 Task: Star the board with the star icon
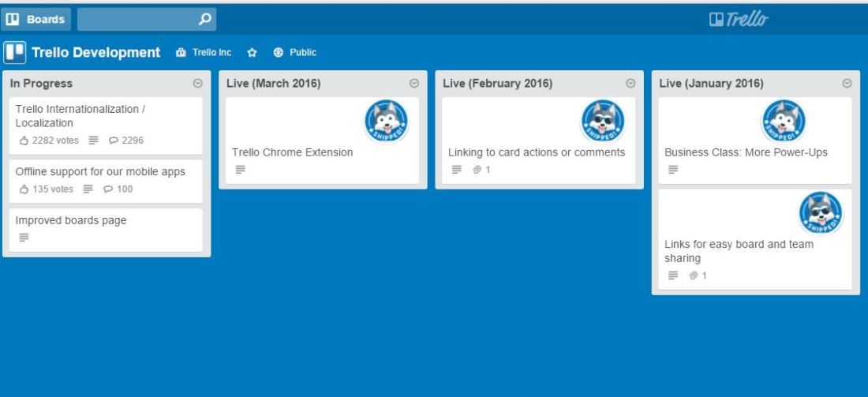252,53
